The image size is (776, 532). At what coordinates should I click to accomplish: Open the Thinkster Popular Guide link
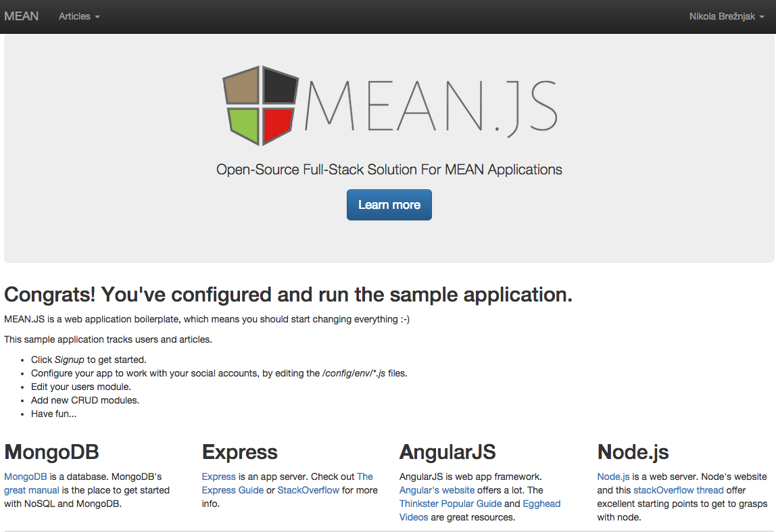click(x=450, y=504)
